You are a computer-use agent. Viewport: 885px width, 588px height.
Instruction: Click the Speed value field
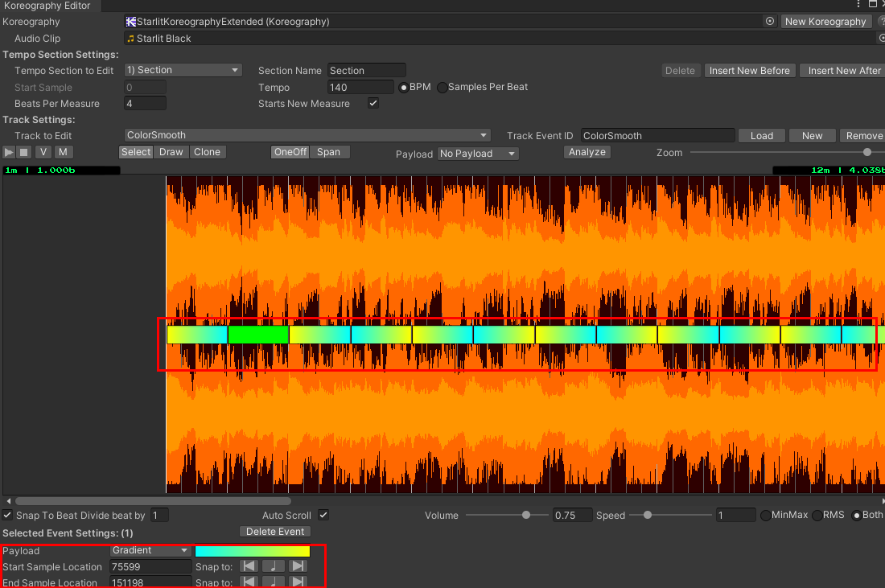click(x=735, y=516)
